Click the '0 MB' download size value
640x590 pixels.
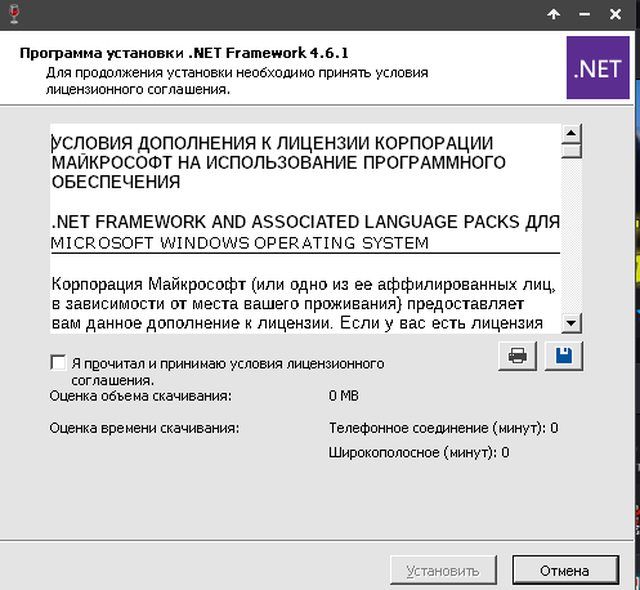(x=344, y=396)
